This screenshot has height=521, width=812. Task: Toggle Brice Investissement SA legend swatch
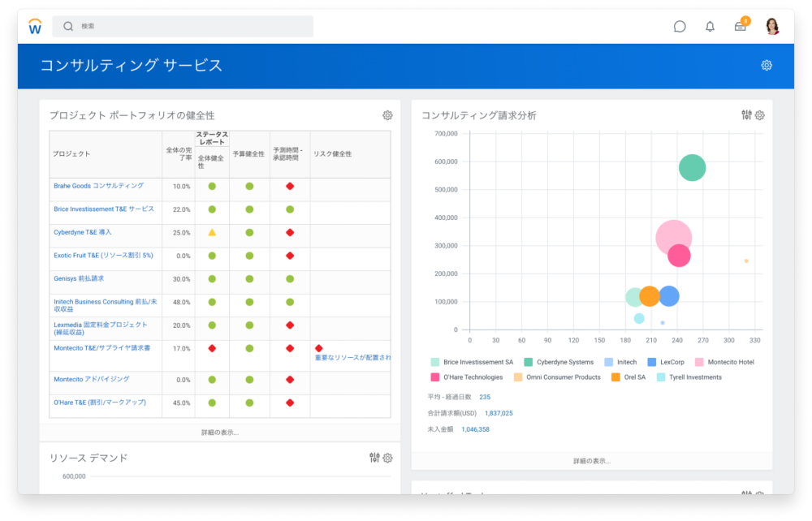coord(435,362)
